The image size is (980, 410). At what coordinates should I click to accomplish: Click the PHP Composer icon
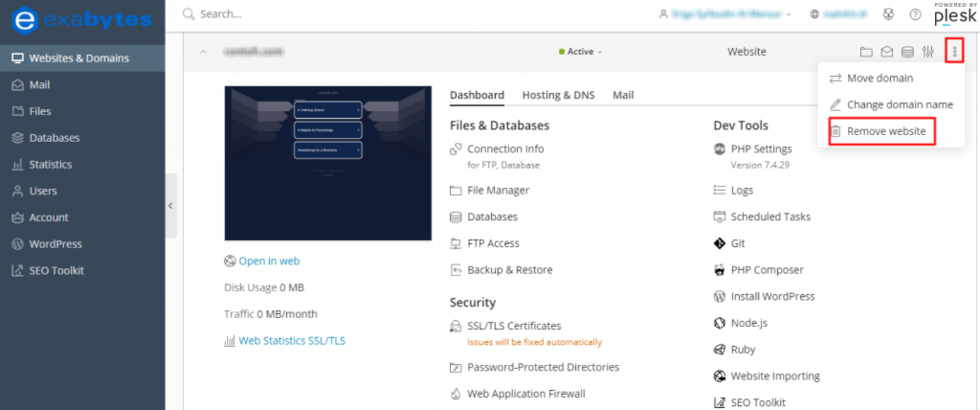point(719,270)
